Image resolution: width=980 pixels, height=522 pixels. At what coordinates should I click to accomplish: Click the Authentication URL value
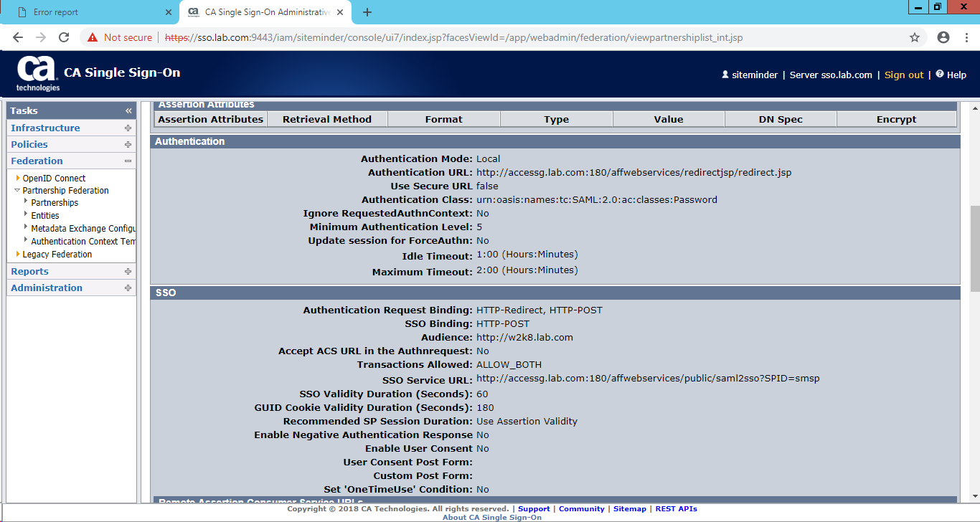point(634,173)
